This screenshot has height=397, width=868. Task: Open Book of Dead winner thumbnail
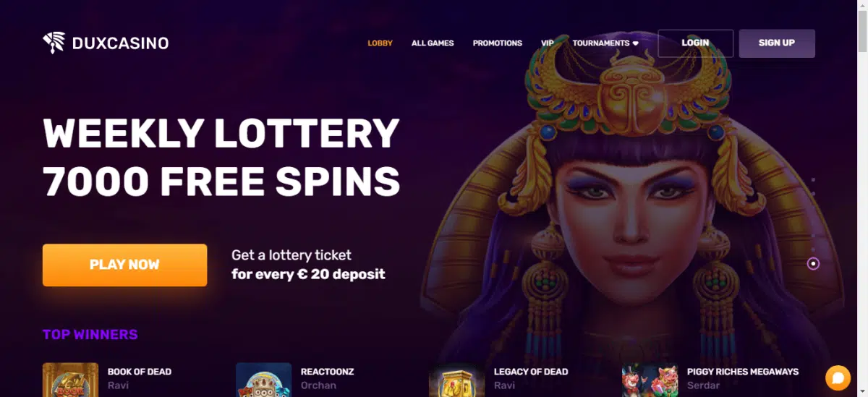click(70, 380)
